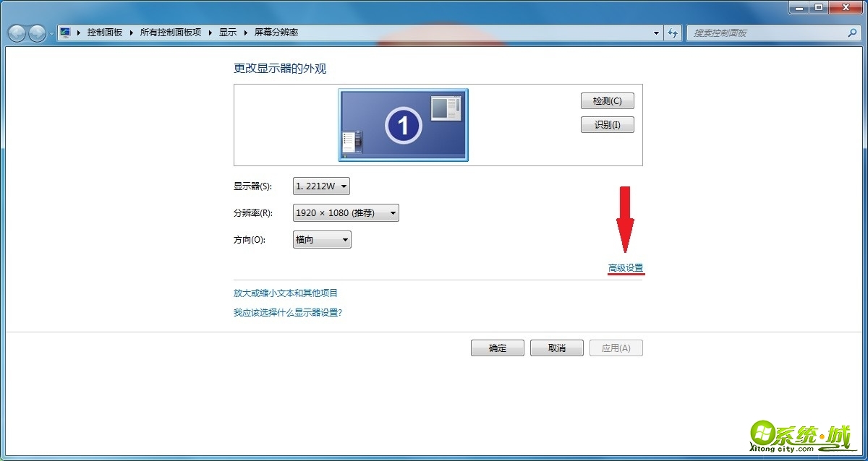Image resolution: width=868 pixels, height=461 pixels.
Task: Select the monitor 1 preview thumbnail
Action: [402, 124]
